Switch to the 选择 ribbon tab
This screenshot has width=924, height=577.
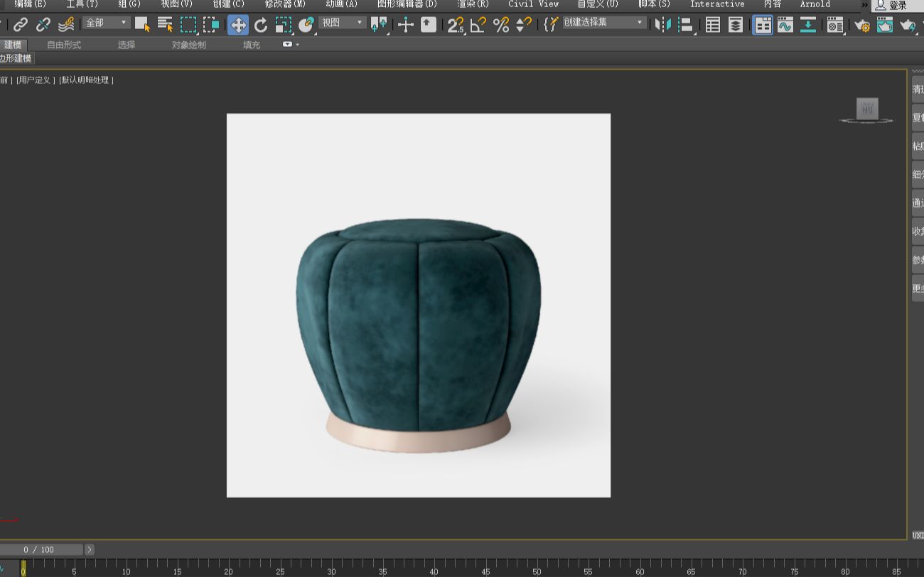coord(127,45)
